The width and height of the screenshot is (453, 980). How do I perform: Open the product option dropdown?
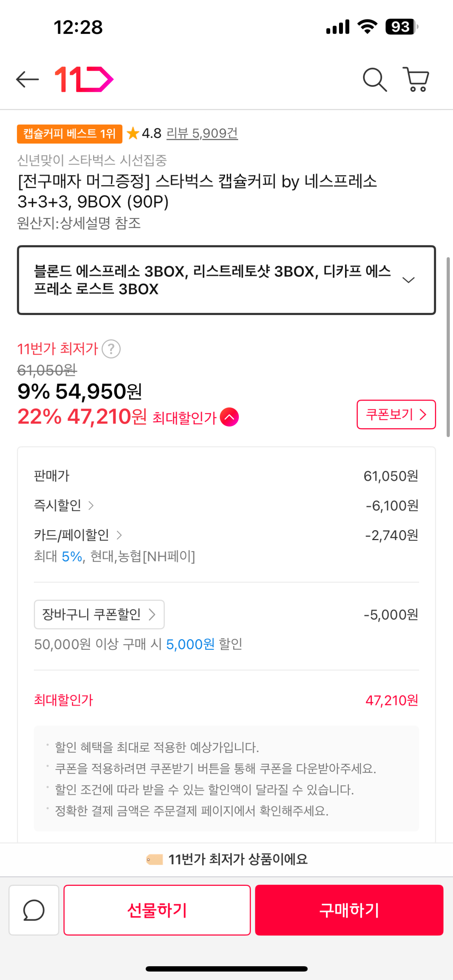click(x=226, y=280)
